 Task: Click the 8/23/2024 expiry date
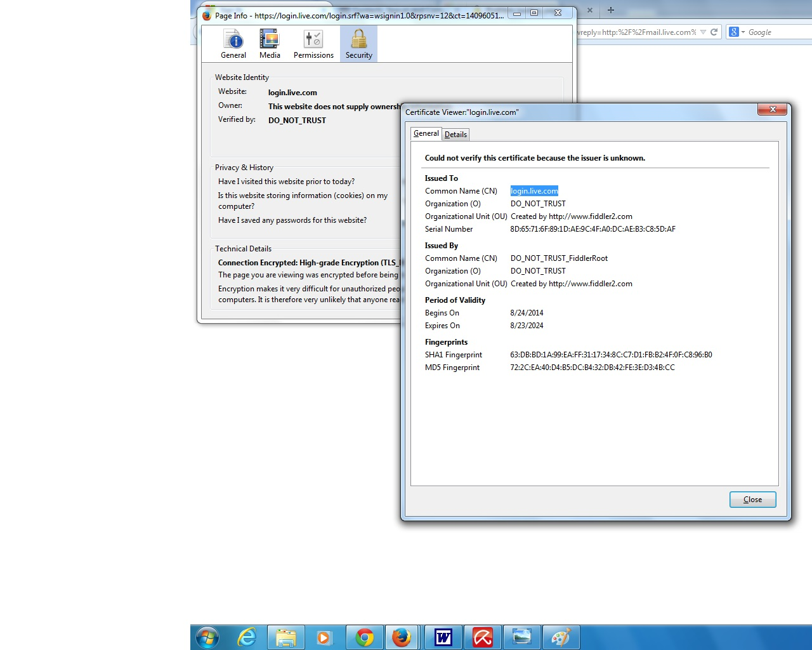coord(527,326)
